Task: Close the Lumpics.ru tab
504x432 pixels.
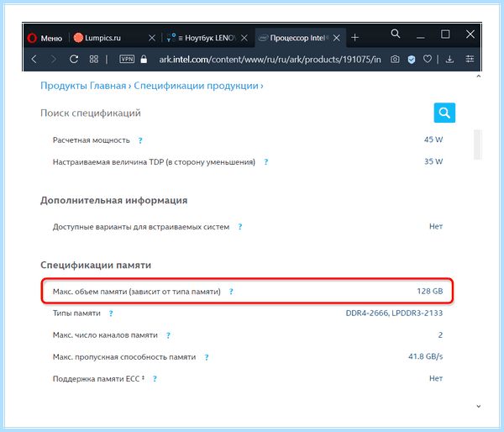Action: [152, 38]
